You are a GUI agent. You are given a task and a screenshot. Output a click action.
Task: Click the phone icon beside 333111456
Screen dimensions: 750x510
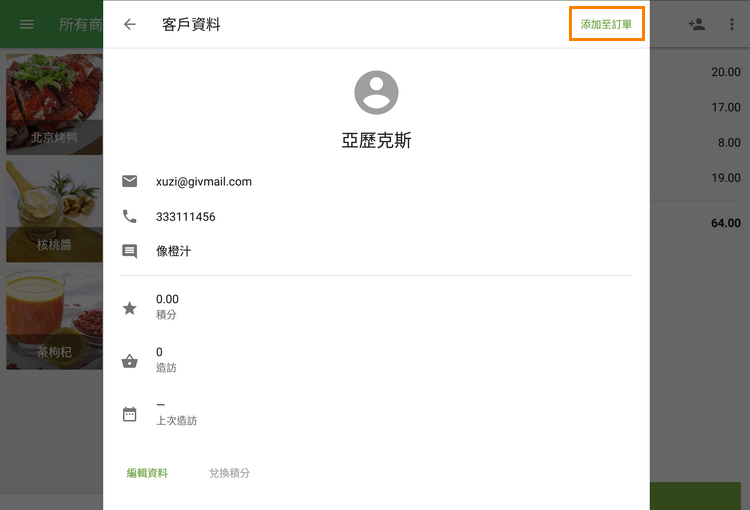[x=130, y=217]
